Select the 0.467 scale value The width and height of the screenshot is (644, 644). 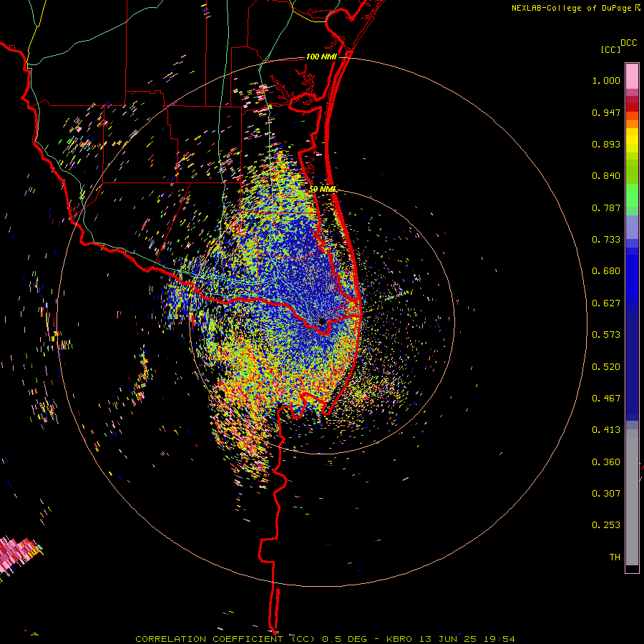point(606,399)
